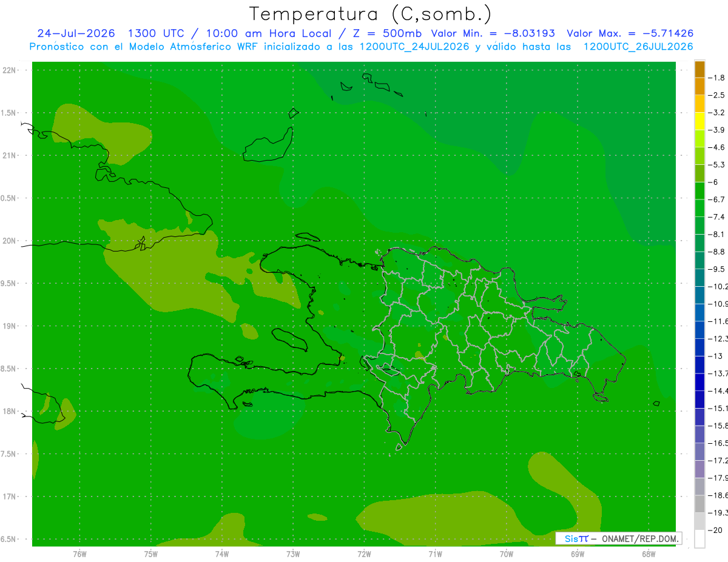Click the 19N latitude axis label
728x562 pixels.
pos(10,326)
